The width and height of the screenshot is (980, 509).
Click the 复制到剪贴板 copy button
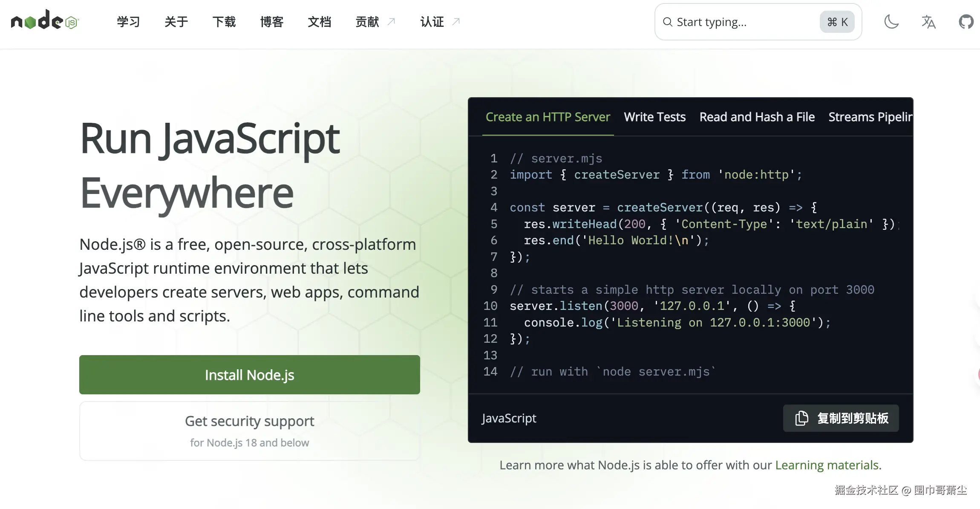click(x=841, y=418)
